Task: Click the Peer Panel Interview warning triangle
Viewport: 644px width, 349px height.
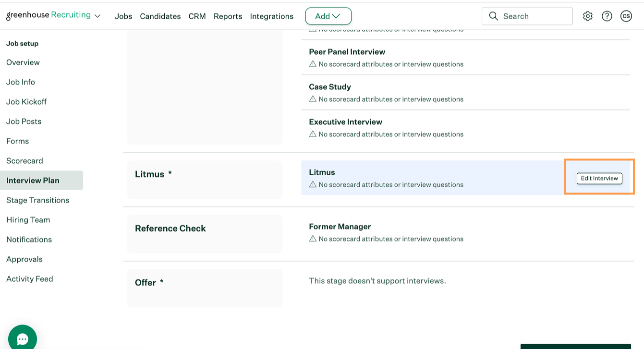Action: pos(313,64)
